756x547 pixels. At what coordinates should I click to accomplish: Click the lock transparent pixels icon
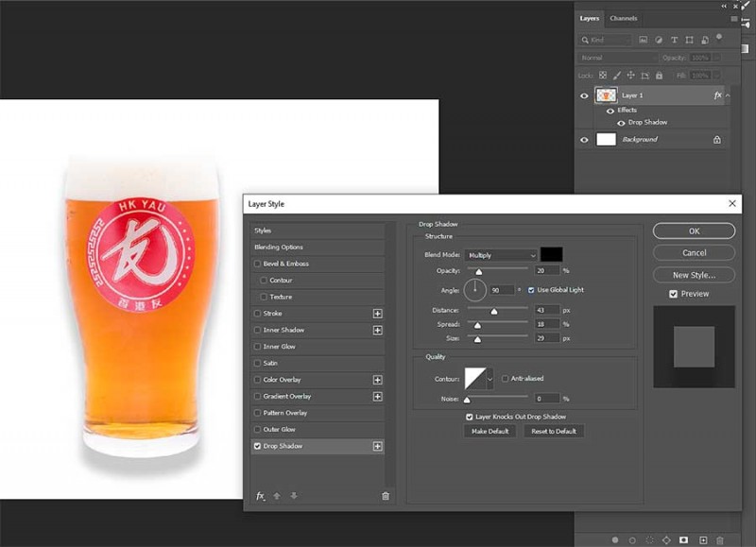click(x=603, y=76)
